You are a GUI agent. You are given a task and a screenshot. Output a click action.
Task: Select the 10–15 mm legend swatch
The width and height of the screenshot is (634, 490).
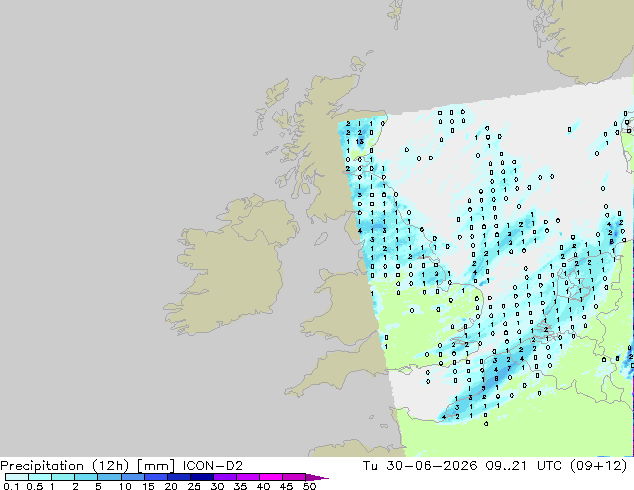132,477
